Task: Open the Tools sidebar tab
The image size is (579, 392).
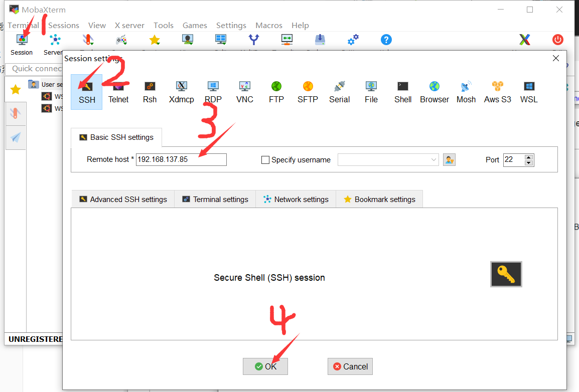Action: [16, 114]
